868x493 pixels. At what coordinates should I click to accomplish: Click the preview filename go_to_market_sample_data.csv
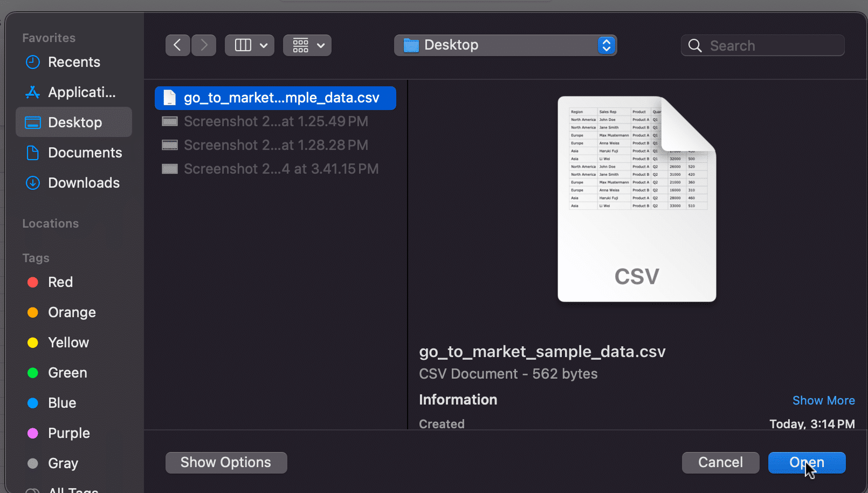point(542,352)
